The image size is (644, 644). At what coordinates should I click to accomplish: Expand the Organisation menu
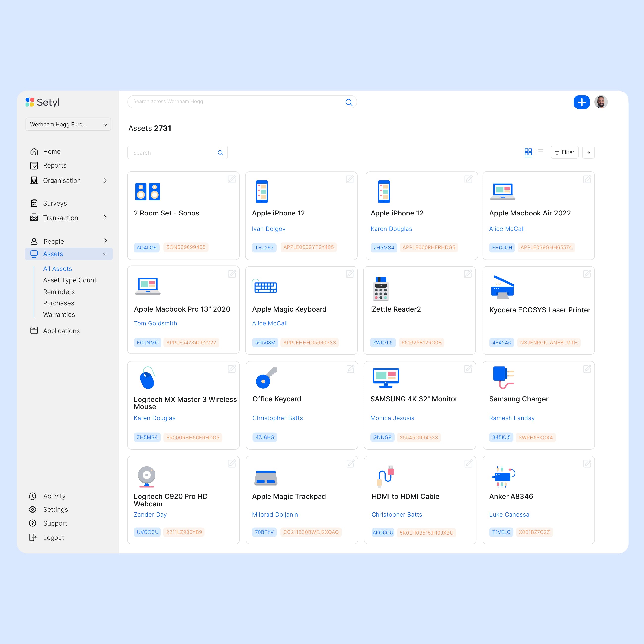click(105, 180)
